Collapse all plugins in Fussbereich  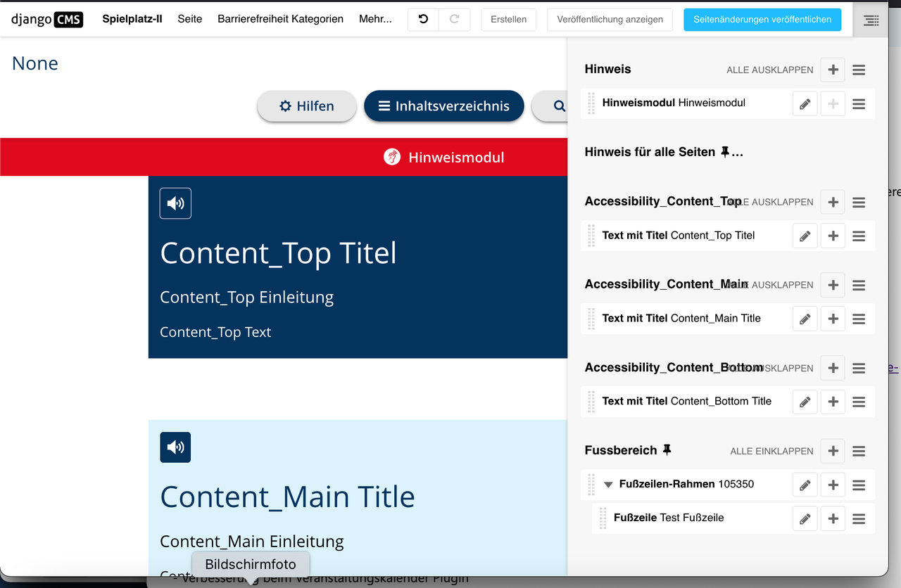tap(771, 451)
